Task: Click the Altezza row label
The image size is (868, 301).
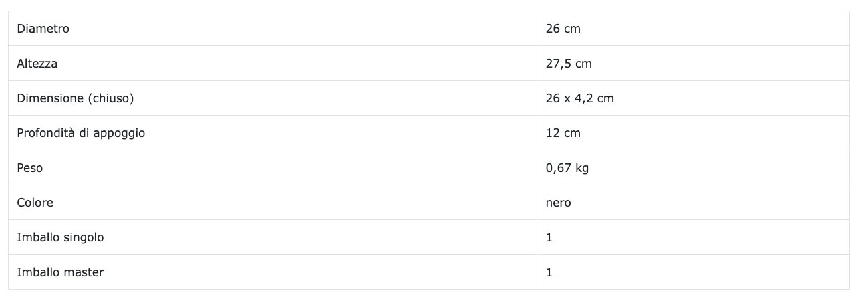Action: (37, 64)
